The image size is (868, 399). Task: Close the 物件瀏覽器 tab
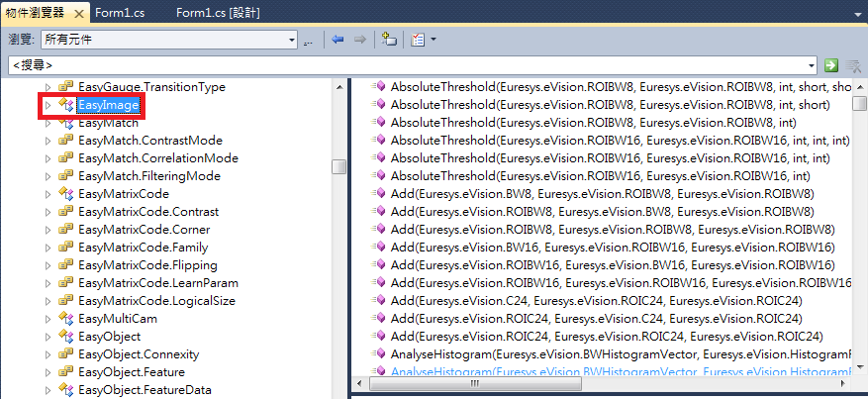78,13
